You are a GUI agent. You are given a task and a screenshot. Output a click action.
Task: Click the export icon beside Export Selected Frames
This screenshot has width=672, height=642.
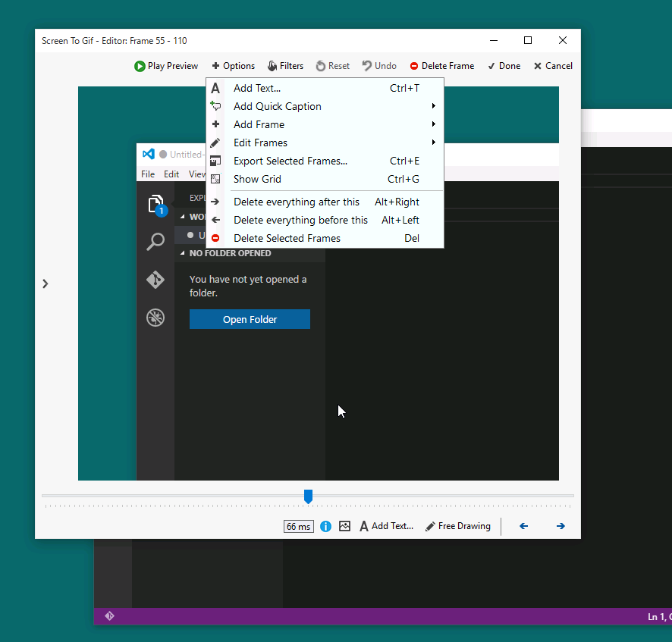pos(215,161)
